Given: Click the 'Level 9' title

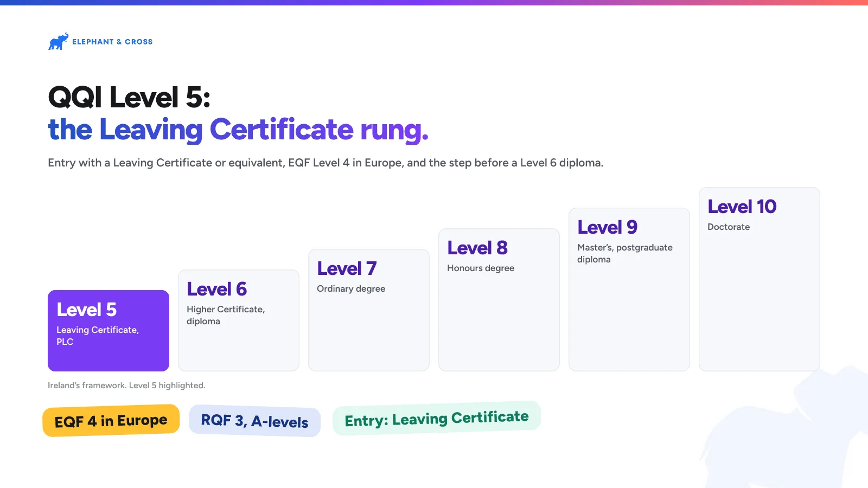Looking at the screenshot, I should pos(608,227).
